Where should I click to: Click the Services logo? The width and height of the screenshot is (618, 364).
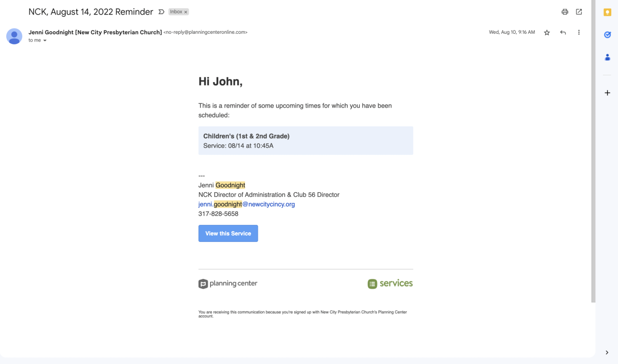coord(390,283)
